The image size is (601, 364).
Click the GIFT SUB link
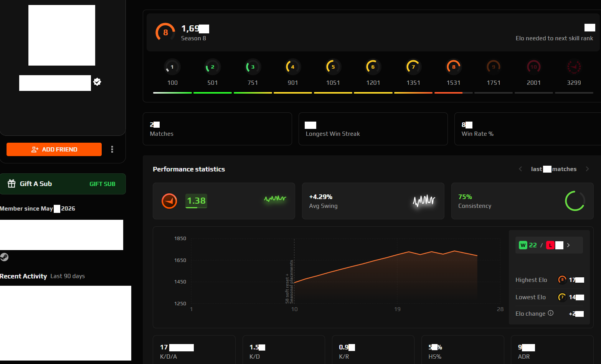coord(102,184)
